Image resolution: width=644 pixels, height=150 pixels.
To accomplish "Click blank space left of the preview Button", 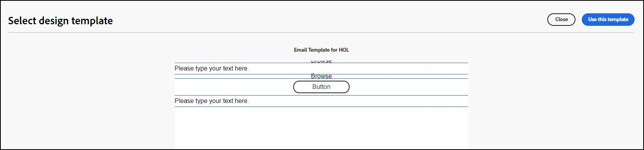I will pos(234,87).
